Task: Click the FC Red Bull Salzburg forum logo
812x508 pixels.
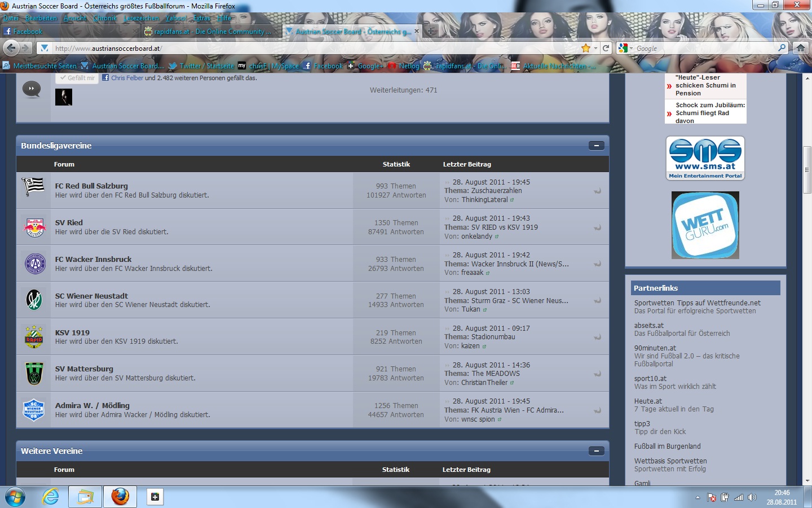Action: coord(33,186)
